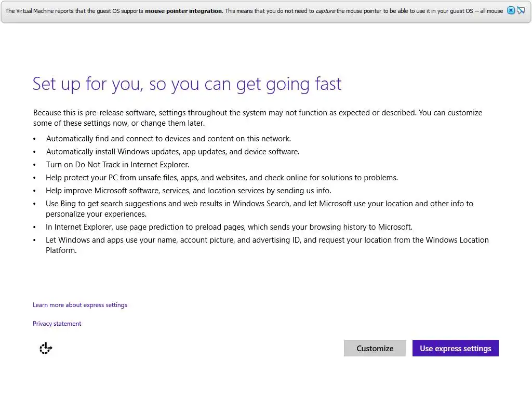Screen dimensions: 532x399
Task: Open Learn more about express settings
Action: pos(79,305)
